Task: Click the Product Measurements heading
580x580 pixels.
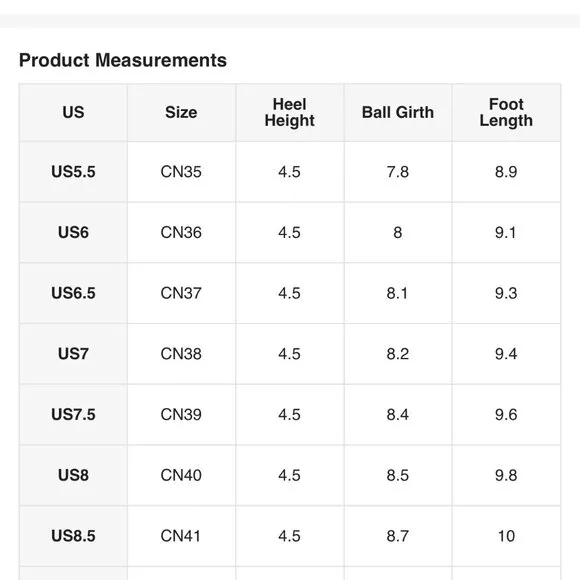Action: pyautogui.click(x=123, y=60)
